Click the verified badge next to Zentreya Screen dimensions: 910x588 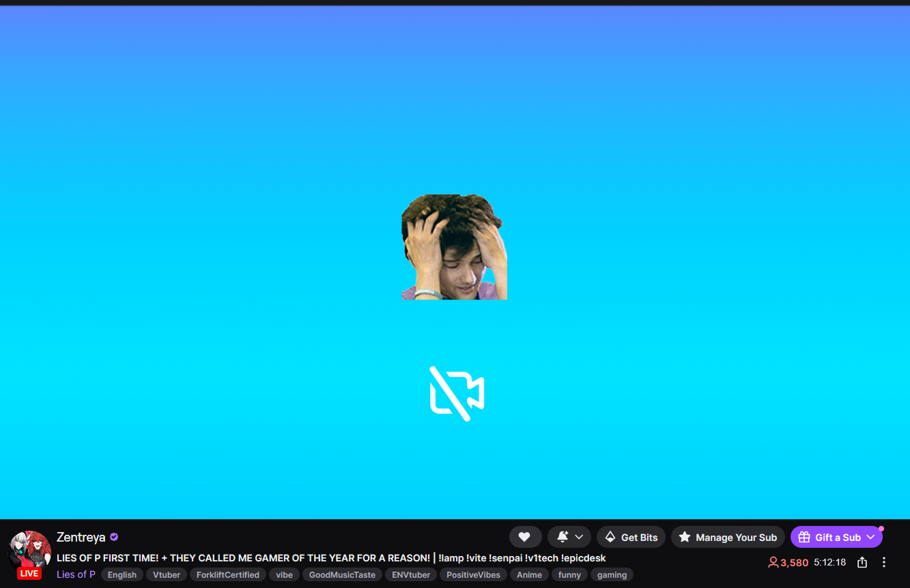114,538
